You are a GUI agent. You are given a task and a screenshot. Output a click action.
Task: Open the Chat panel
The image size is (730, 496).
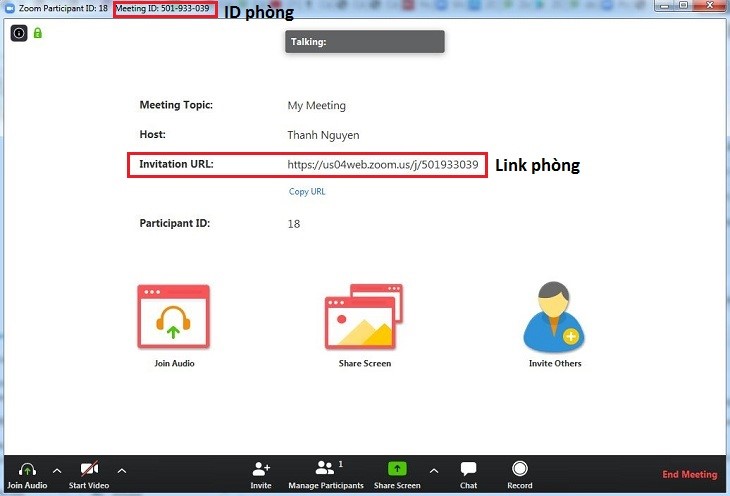(468, 469)
